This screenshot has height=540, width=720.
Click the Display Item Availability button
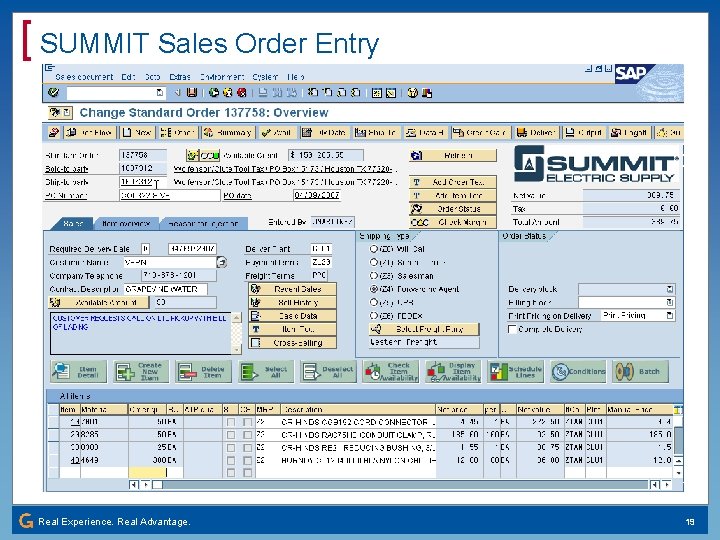pyautogui.click(x=453, y=371)
